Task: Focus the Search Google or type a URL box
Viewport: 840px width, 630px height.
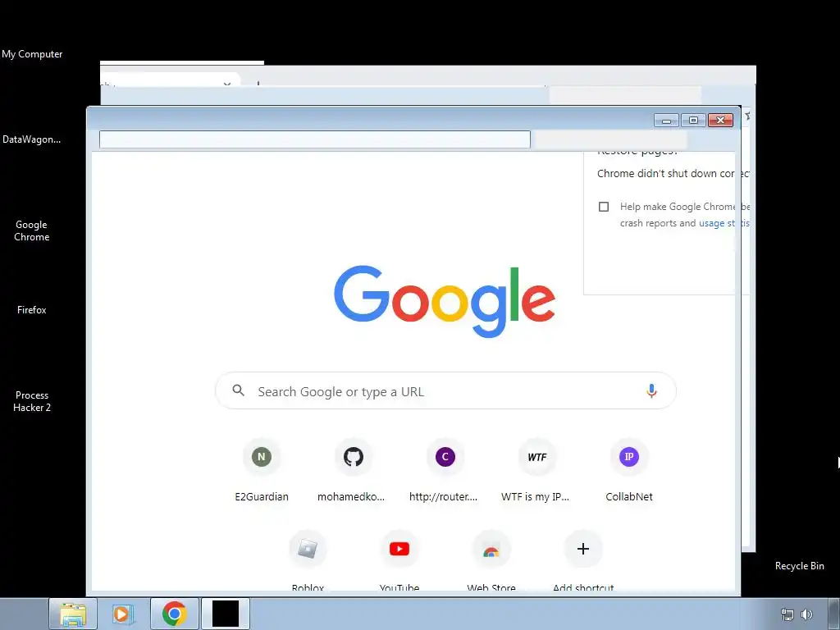Action: [x=445, y=390]
